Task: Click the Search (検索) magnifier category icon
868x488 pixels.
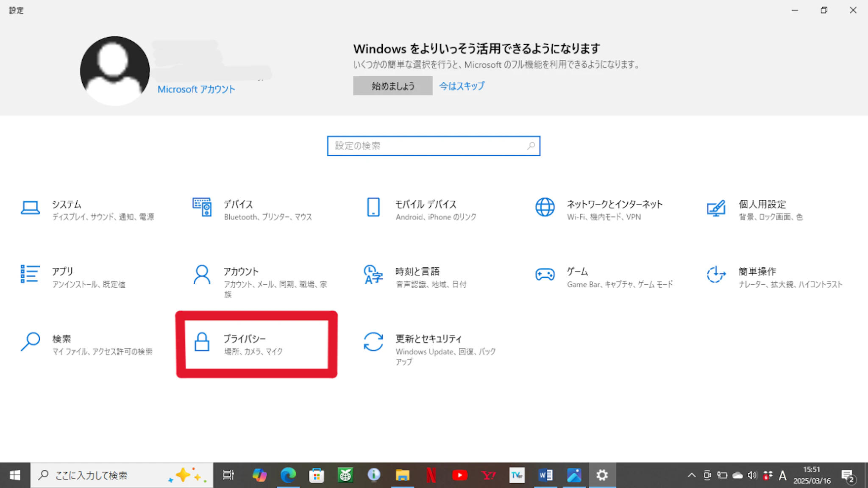Action: click(x=30, y=341)
